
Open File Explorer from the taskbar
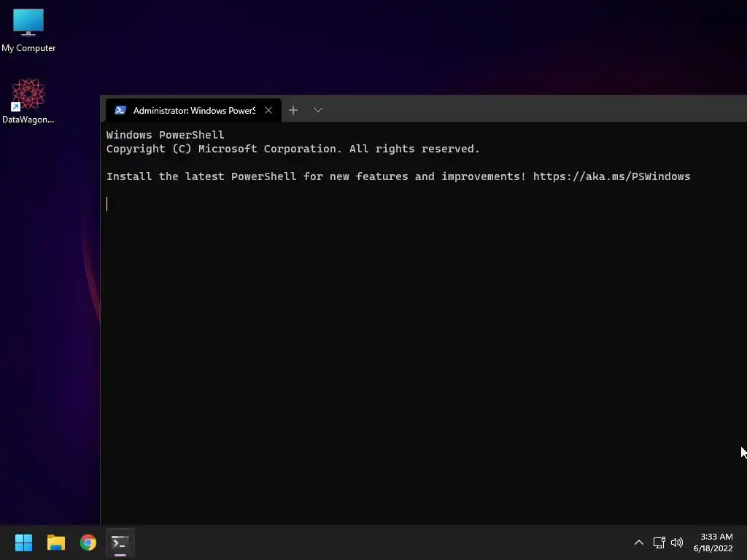55,542
